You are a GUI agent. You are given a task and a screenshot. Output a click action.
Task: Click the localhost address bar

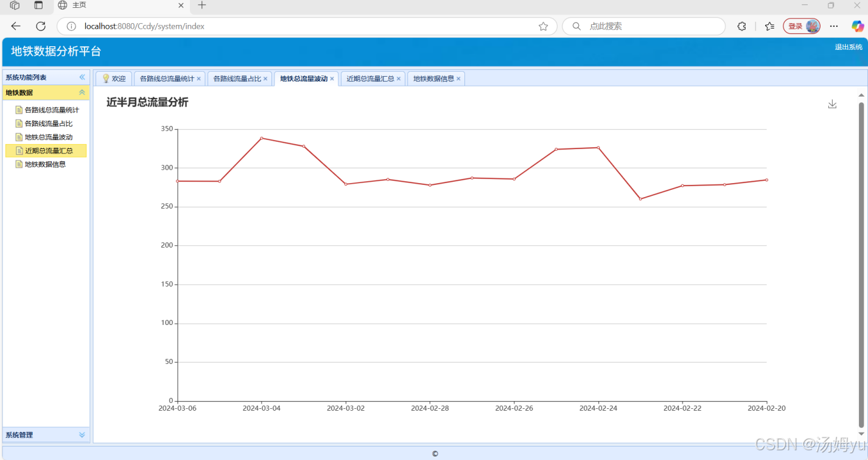click(307, 26)
